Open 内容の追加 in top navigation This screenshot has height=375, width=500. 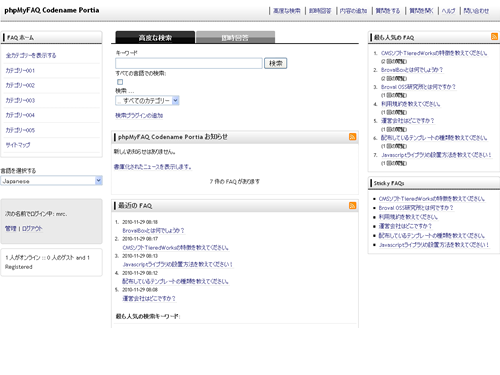click(x=353, y=11)
